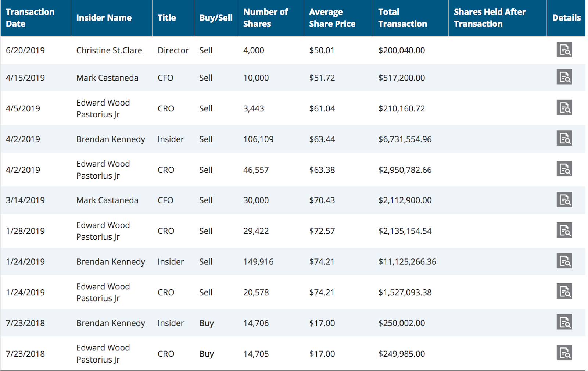588x371 pixels.
Task: Select the 106,109 shares cell
Action: (258, 139)
